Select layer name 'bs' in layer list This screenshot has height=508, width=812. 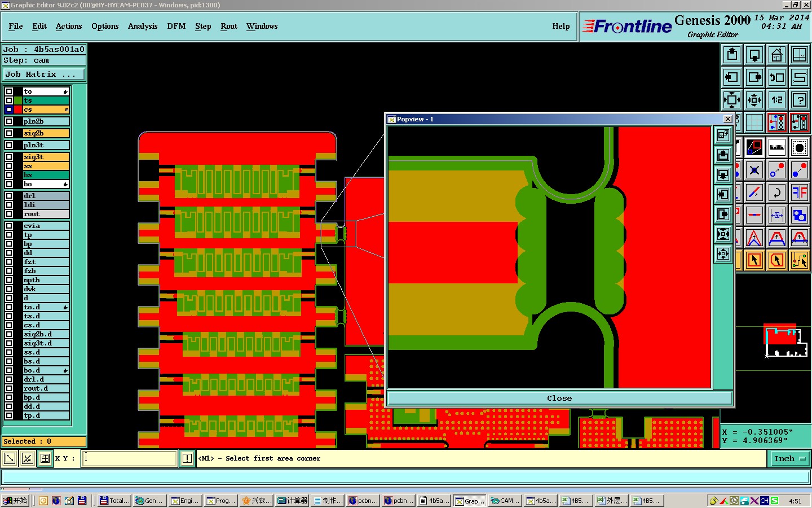(46, 175)
